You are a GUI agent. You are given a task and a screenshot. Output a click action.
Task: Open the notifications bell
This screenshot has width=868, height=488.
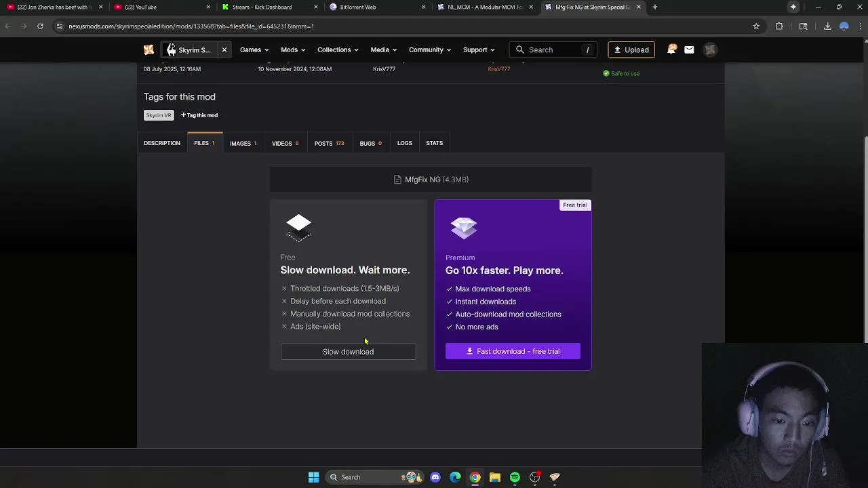click(x=671, y=49)
